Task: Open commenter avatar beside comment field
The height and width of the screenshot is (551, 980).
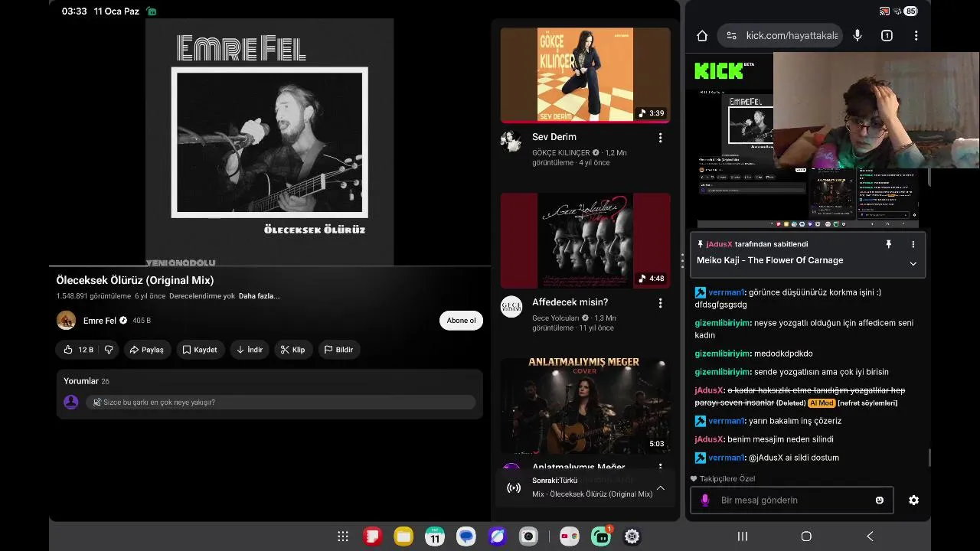Action: (x=71, y=403)
